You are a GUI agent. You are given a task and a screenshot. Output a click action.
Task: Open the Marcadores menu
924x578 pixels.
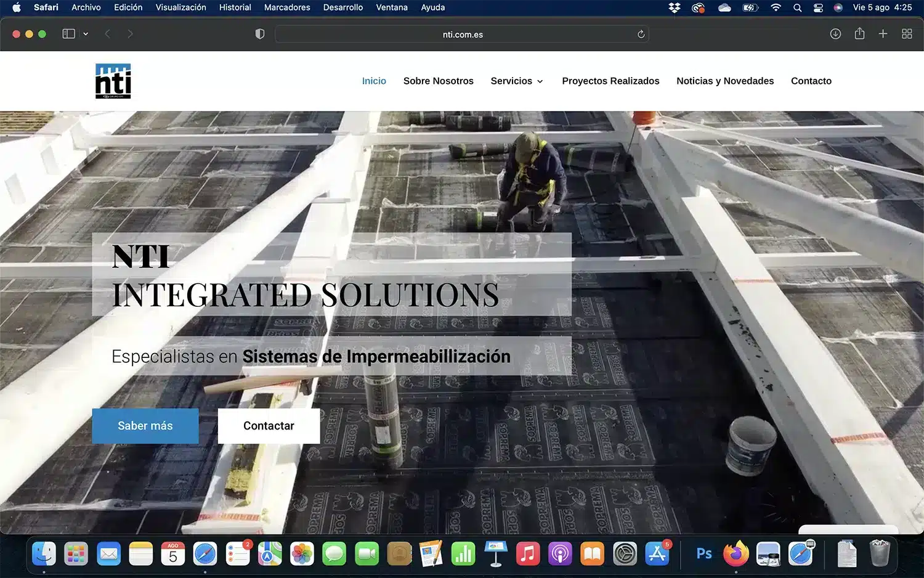coord(287,7)
